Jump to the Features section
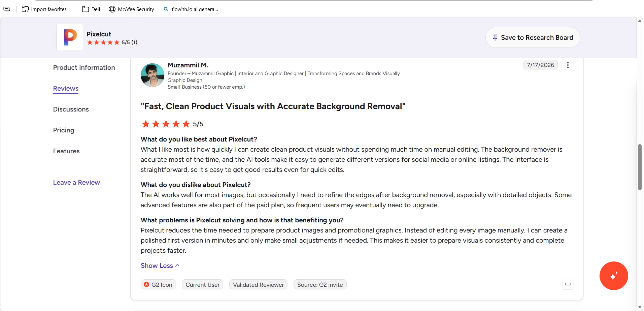The height and width of the screenshot is (311, 644). (66, 151)
